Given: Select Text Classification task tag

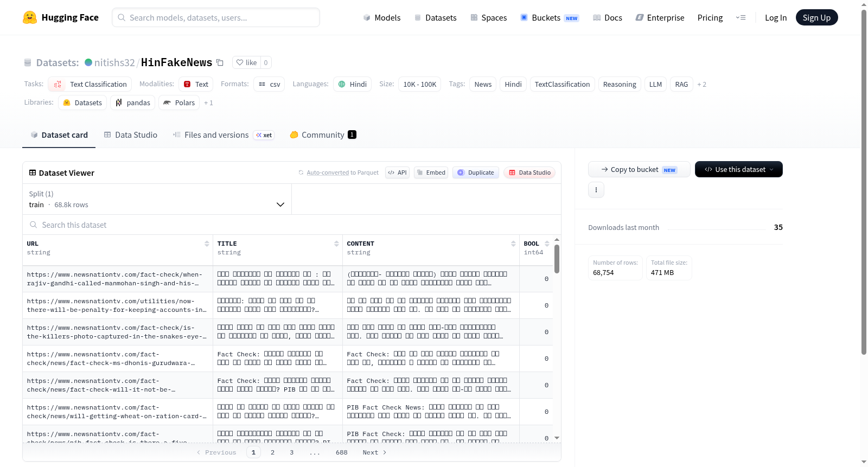Looking at the screenshot, I should (90, 84).
